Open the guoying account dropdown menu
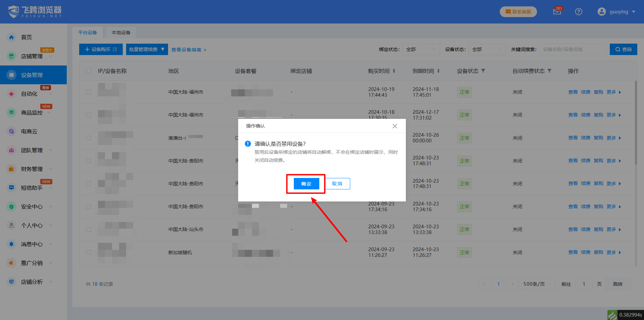The height and width of the screenshot is (320, 644). (x=616, y=12)
